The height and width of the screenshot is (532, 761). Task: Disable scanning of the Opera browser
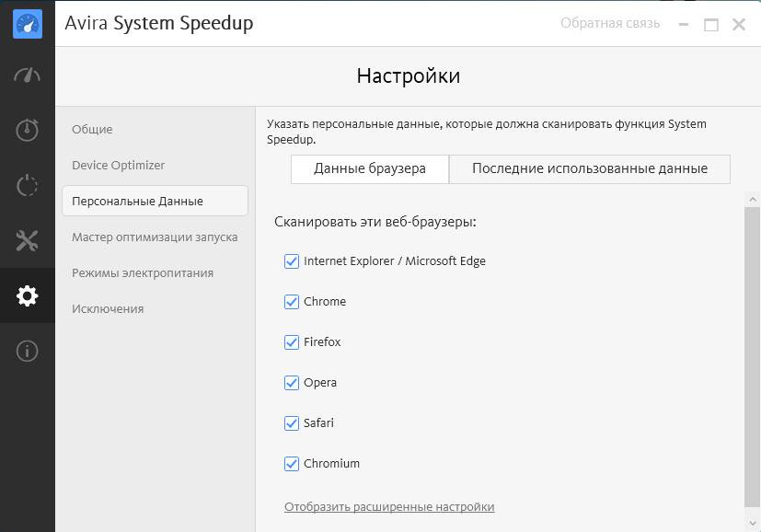pos(291,383)
